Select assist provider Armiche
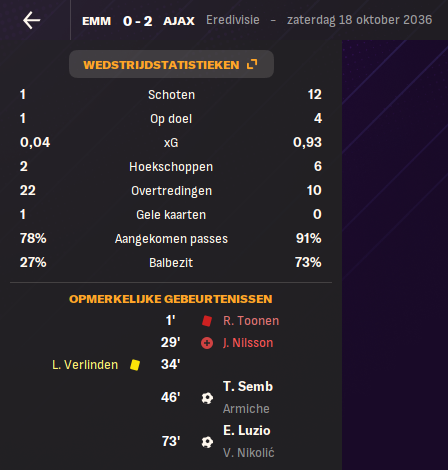Viewport: 448px width, 470px height. point(246,409)
